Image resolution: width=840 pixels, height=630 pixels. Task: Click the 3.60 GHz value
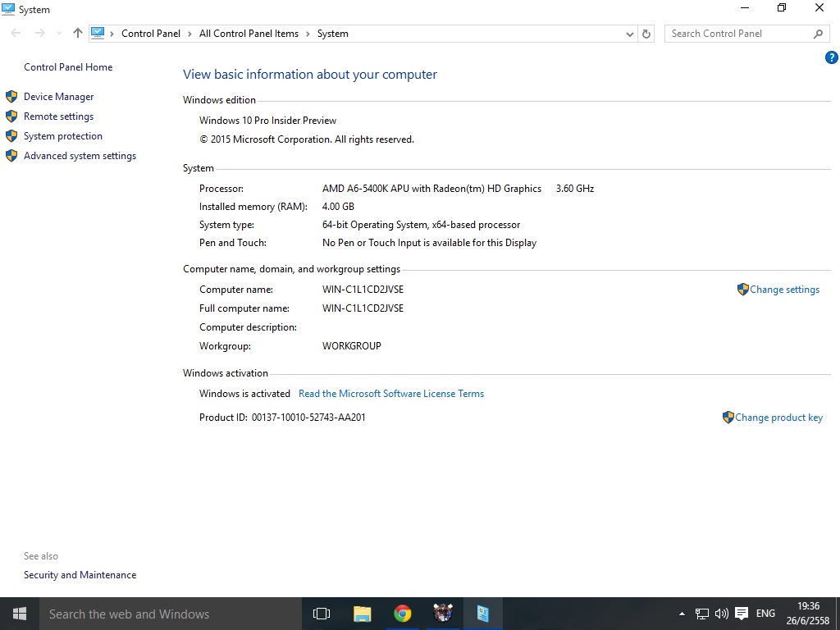[x=575, y=189]
